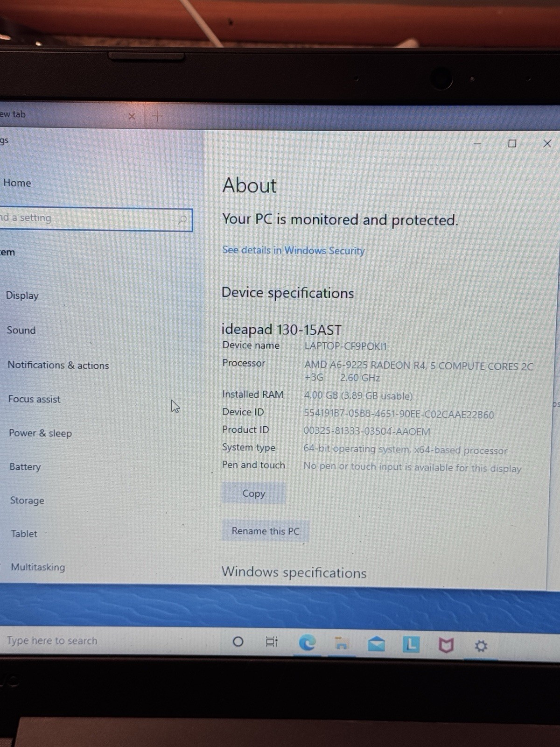Viewport: 560px width, 747px height.
Task: Select System type 64-bit value
Action: tap(406, 450)
